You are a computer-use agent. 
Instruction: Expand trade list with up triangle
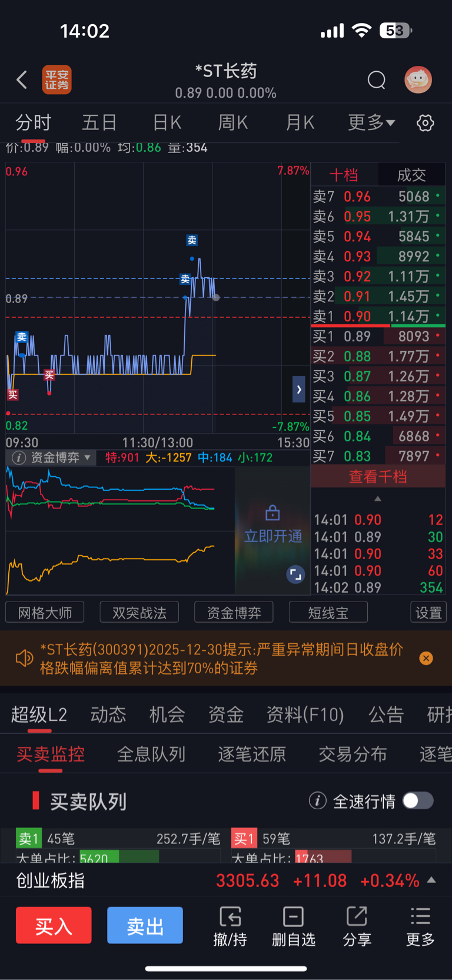378,499
